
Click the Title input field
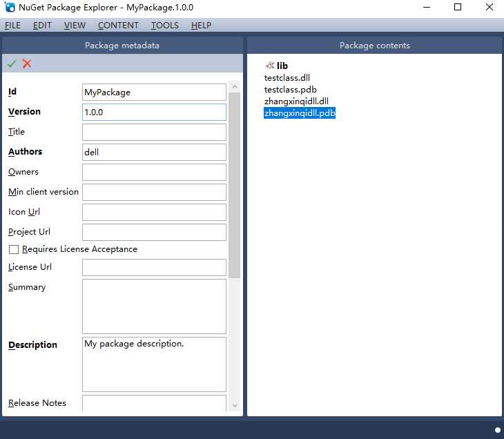[x=154, y=132]
